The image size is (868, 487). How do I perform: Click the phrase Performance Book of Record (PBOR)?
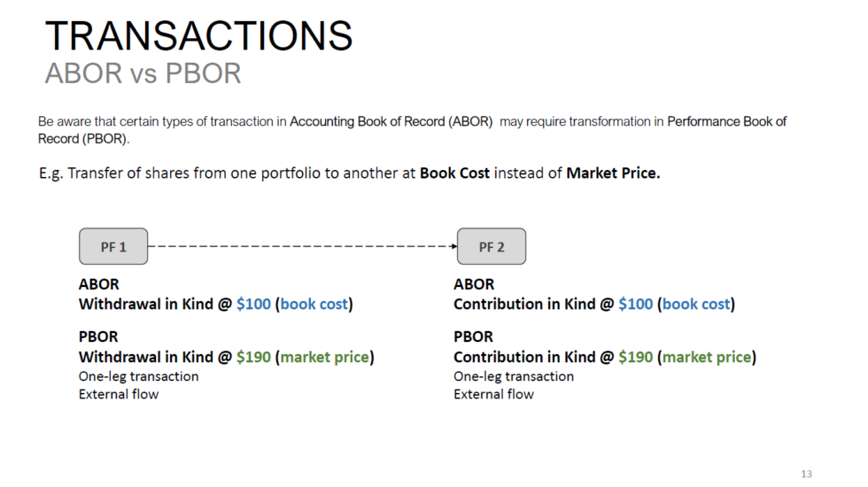(726, 121)
